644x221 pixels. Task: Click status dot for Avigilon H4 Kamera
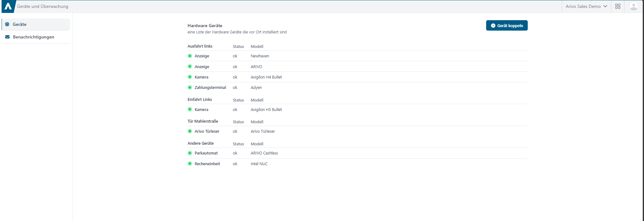(190, 77)
